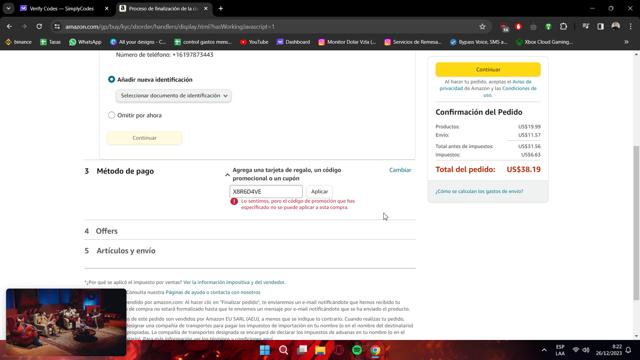Click the yellow Continuar button in summary
Image resolution: width=640 pixels, height=360 pixels.
(x=488, y=69)
